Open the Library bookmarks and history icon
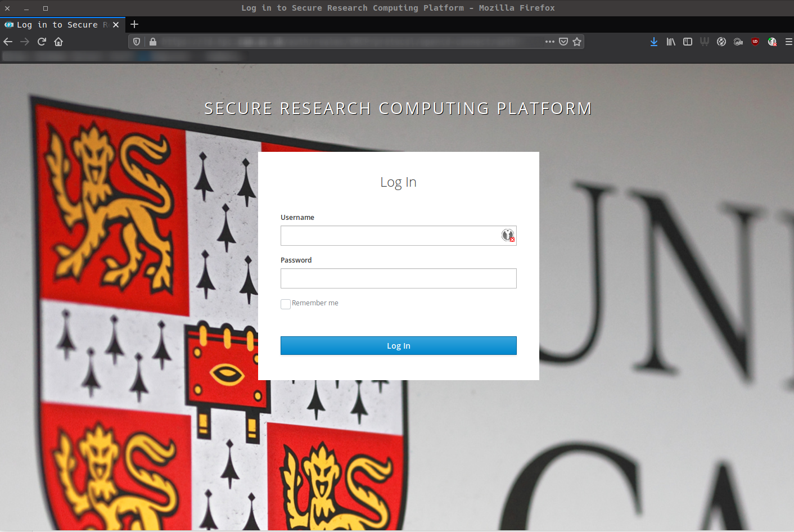This screenshot has width=794, height=532. coord(670,42)
